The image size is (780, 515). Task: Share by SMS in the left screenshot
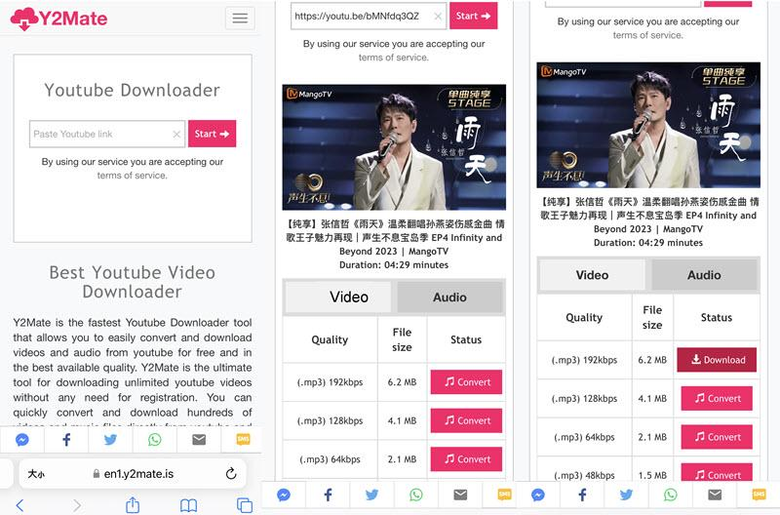[x=243, y=440]
